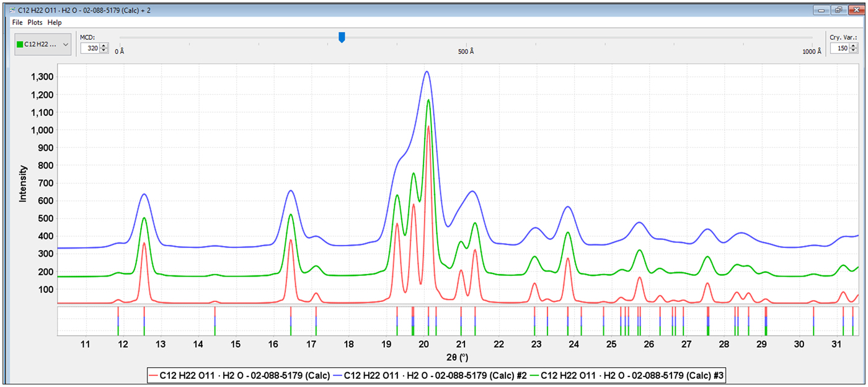
Task: Click the stick marker near 12.5 degrees
Action: point(144,321)
